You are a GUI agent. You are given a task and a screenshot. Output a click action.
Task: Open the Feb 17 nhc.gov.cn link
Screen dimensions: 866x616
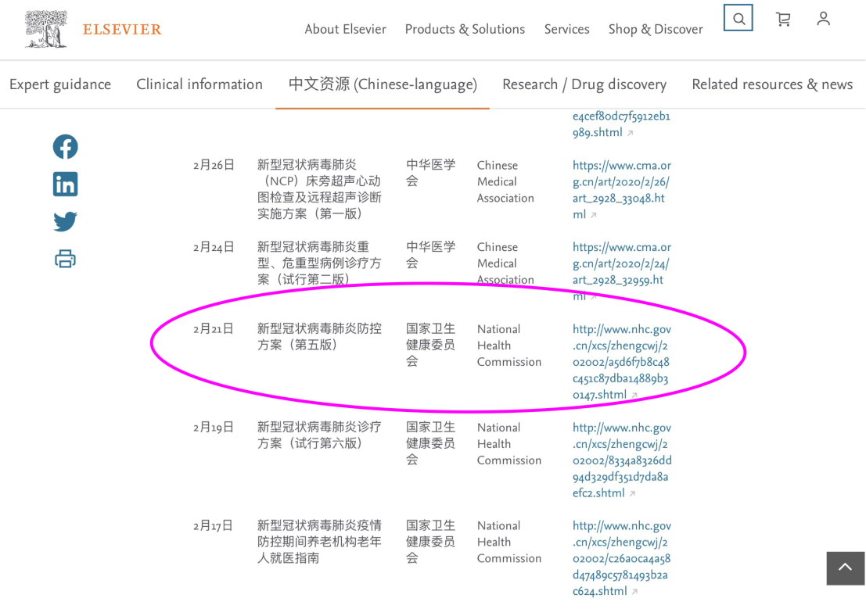pos(621,558)
